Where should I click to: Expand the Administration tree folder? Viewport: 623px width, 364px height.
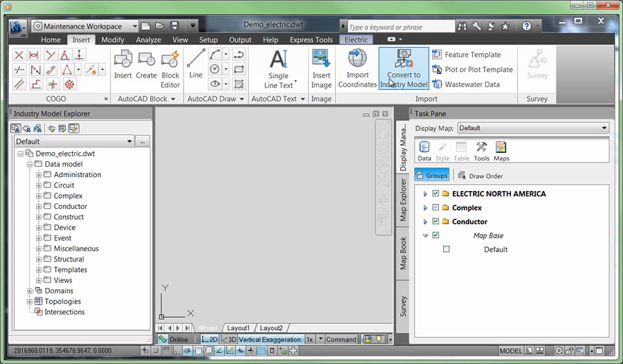[39, 174]
